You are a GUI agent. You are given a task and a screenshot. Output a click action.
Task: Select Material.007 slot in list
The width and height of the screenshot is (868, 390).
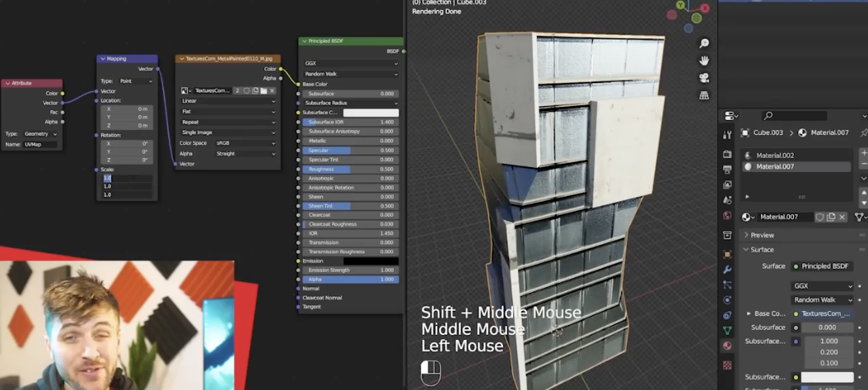[x=796, y=166]
